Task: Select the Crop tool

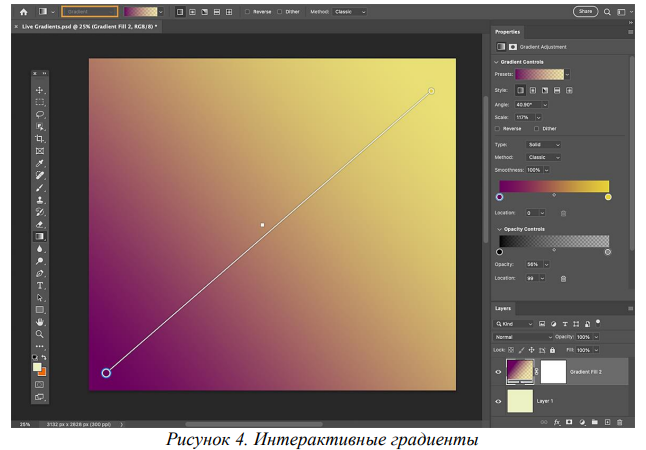Action: coord(40,139)
